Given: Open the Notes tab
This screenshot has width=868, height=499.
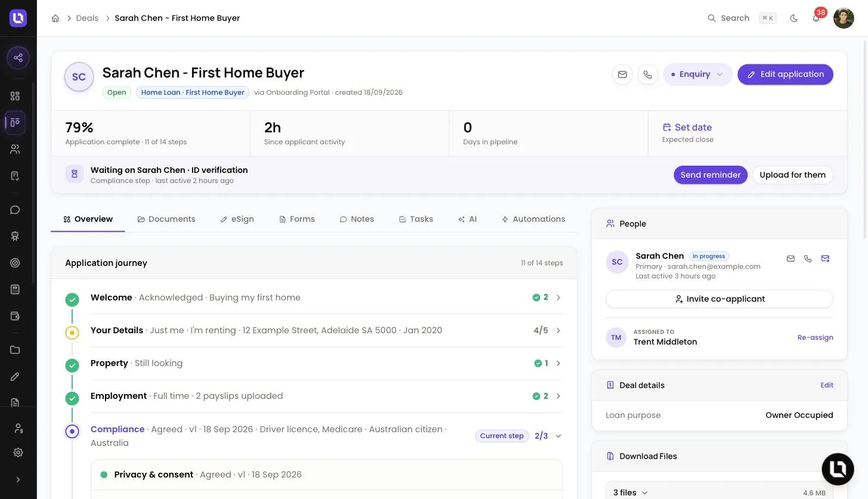Looking at the screenshot, I should pos(356,219).
